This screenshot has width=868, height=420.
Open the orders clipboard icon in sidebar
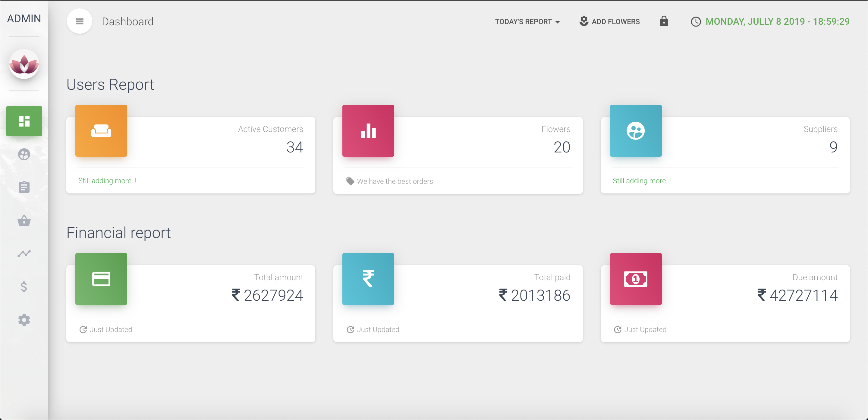click(24, 187)
